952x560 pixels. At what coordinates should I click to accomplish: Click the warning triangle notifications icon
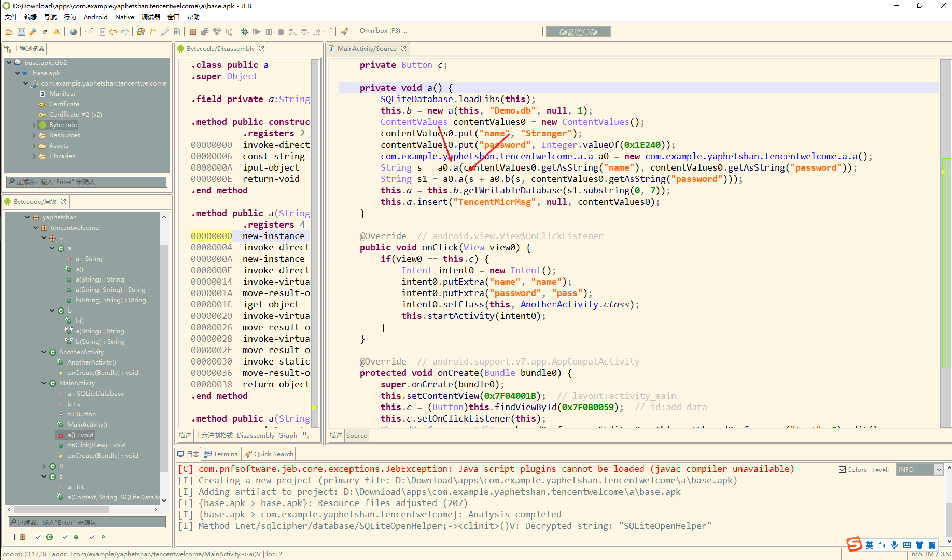(x=57, y=32)
